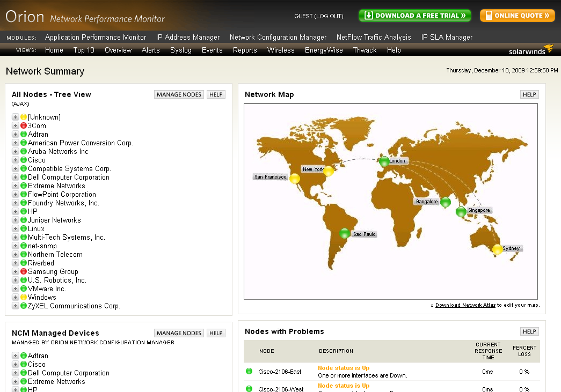The height and width of the screenshot is (392, 561).
Task: Follow the Download Network Atlas link
Action: (465, 305)
